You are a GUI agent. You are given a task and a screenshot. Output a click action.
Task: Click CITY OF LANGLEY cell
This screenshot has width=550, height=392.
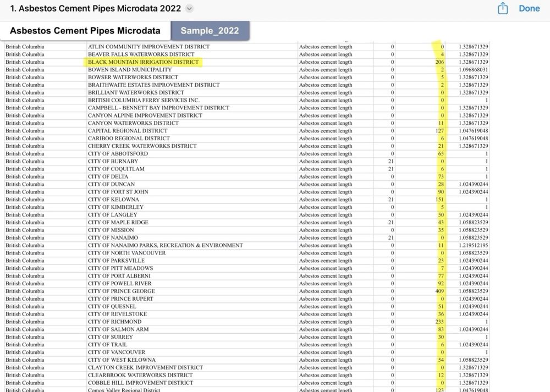click(x=192, y=215)
